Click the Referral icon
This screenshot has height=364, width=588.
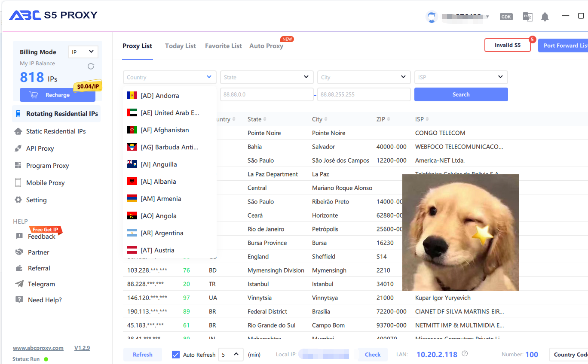(19, 268)
